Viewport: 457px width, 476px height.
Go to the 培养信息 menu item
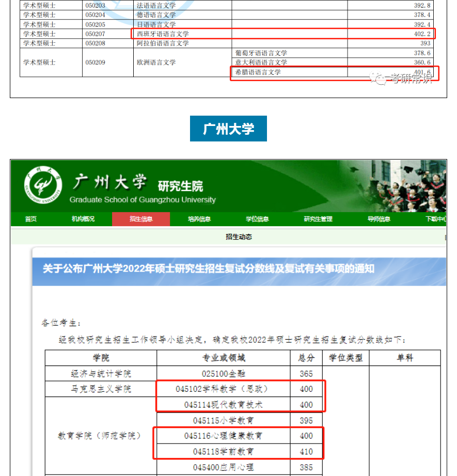[x=199, y=219]
